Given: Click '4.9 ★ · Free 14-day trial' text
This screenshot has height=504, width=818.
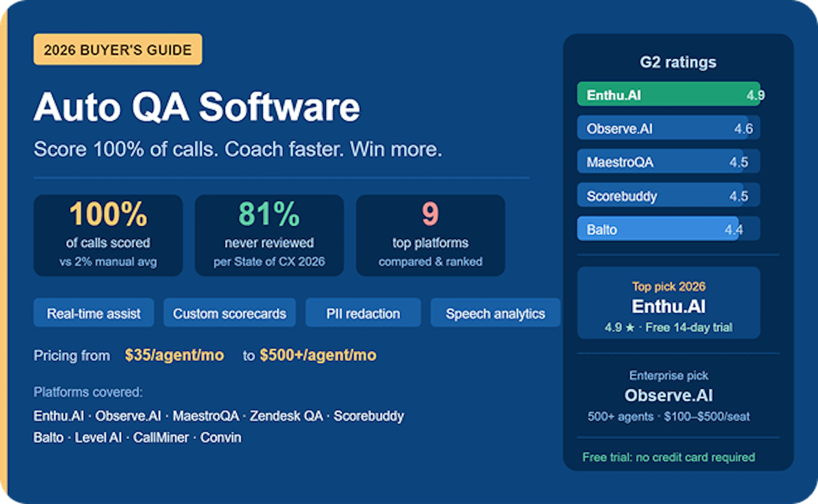Looking at the screenshot, I should (669, 327).
